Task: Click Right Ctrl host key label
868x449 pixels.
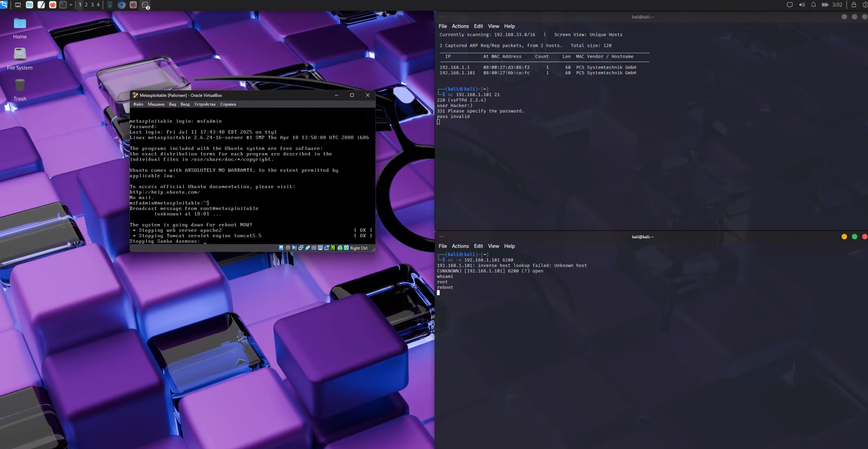Action: coord(359,248)
